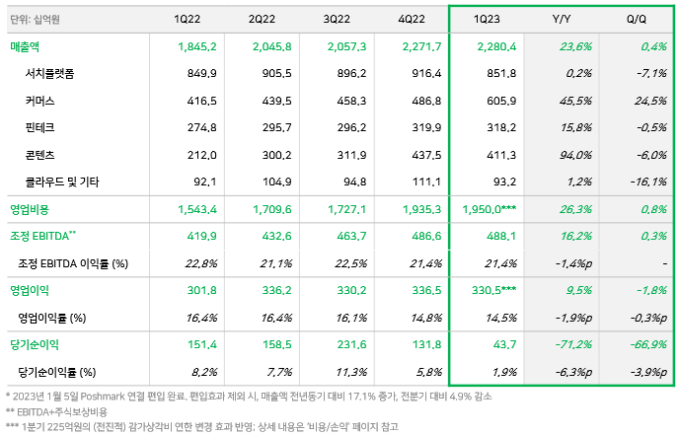
Task: Select the 당기순이익 row label
Action: (35, 344)
